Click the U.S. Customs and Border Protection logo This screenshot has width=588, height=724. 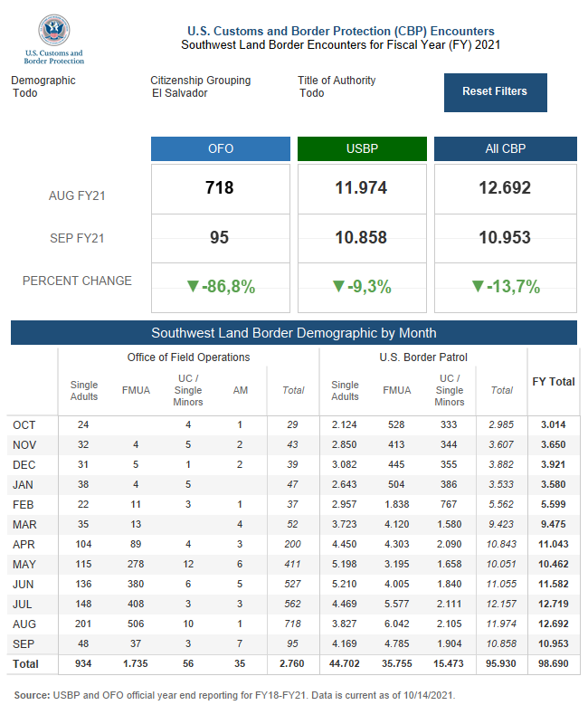53,40
